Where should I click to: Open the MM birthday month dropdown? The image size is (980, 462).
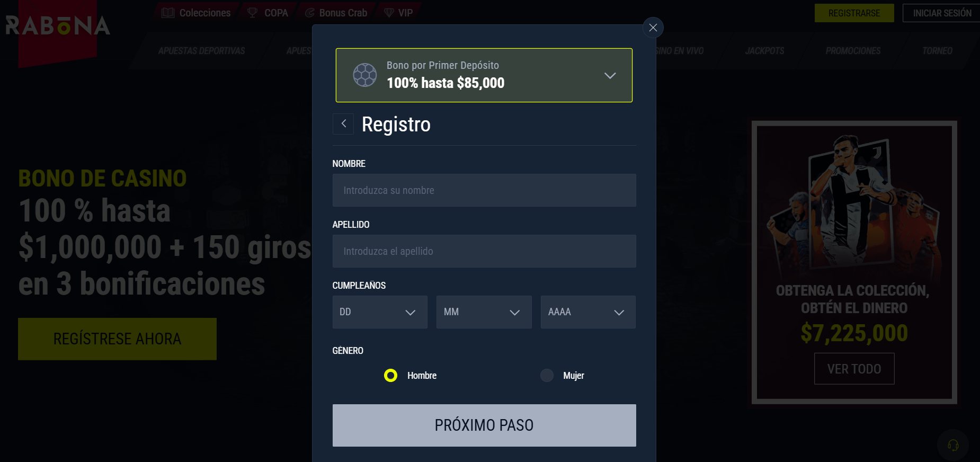tap(484, 312)
